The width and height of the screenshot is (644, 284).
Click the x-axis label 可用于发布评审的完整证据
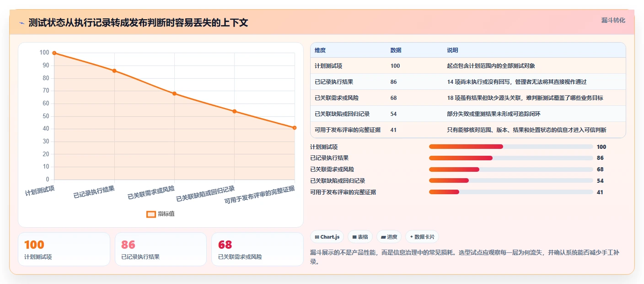click(260, 196)
